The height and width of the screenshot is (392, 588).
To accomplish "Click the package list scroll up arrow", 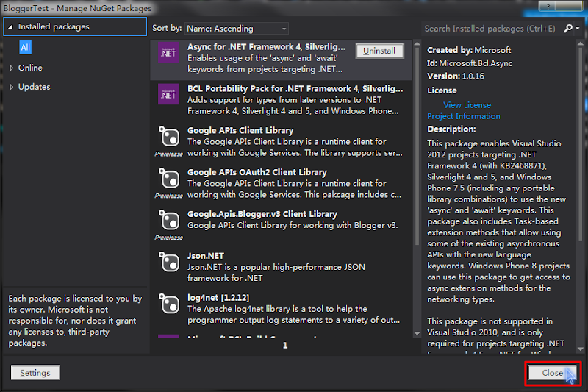I will click(417, 44).
